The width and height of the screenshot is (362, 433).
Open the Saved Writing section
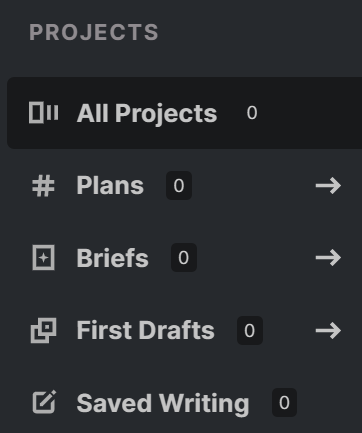click(163, 403)
